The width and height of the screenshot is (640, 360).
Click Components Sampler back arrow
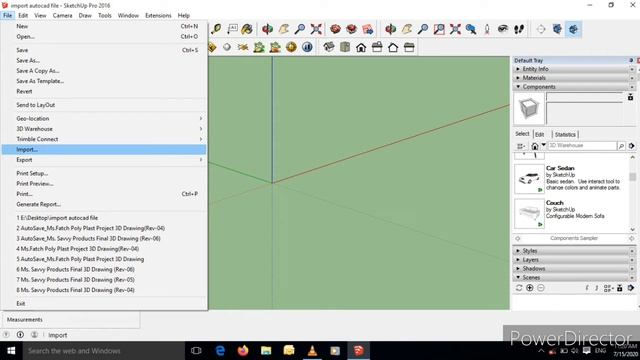pyautogui.click(x=518, y=238)
